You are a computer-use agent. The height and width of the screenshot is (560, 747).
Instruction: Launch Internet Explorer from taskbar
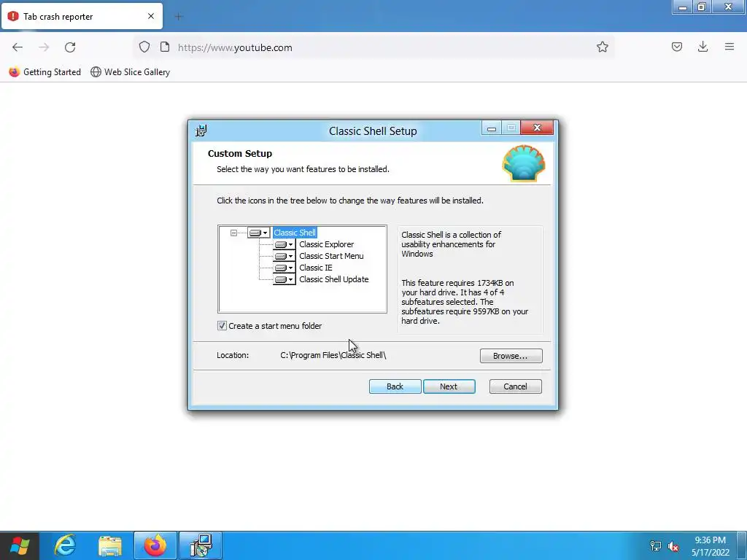point(65,545)
